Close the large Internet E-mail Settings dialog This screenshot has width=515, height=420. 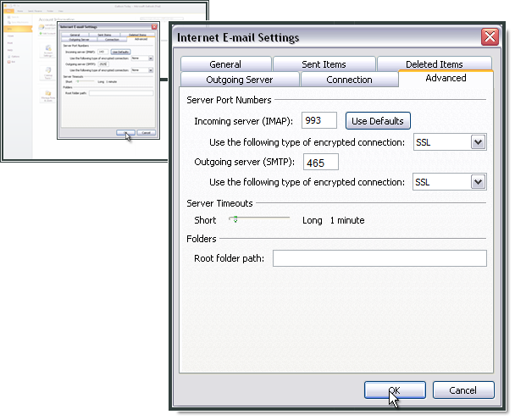pos(490,36)
